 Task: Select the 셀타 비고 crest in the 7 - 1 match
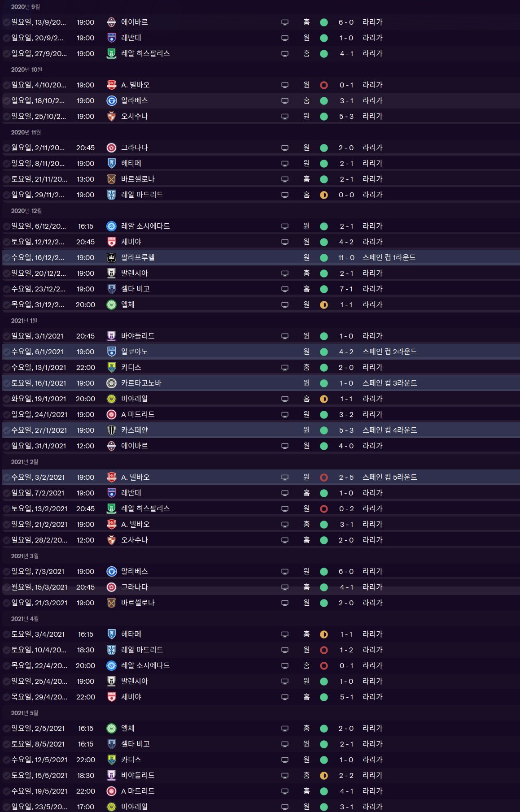click(111, 289)
